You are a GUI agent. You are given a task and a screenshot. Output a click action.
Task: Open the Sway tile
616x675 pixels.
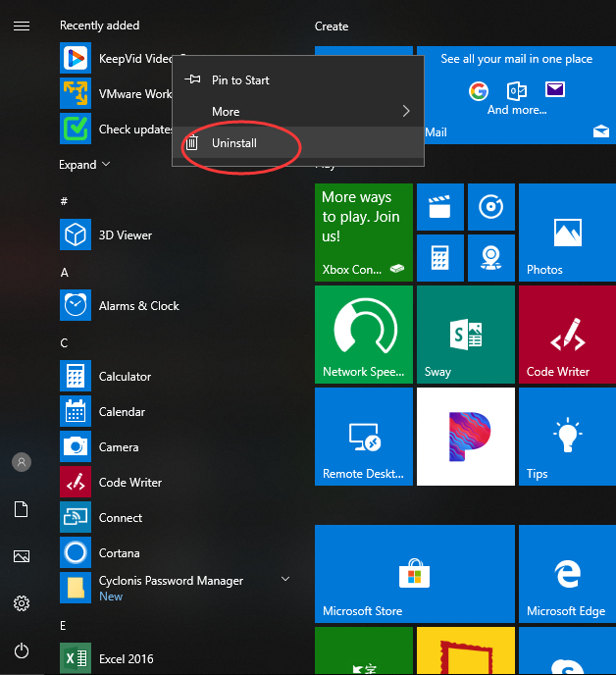point(466,335)
